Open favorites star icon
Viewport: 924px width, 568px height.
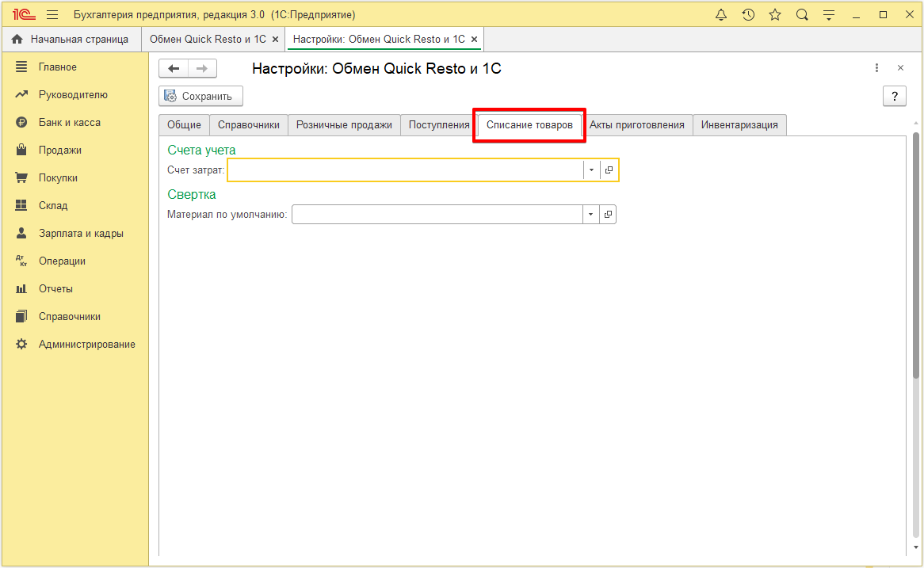(x=775, y=15)
